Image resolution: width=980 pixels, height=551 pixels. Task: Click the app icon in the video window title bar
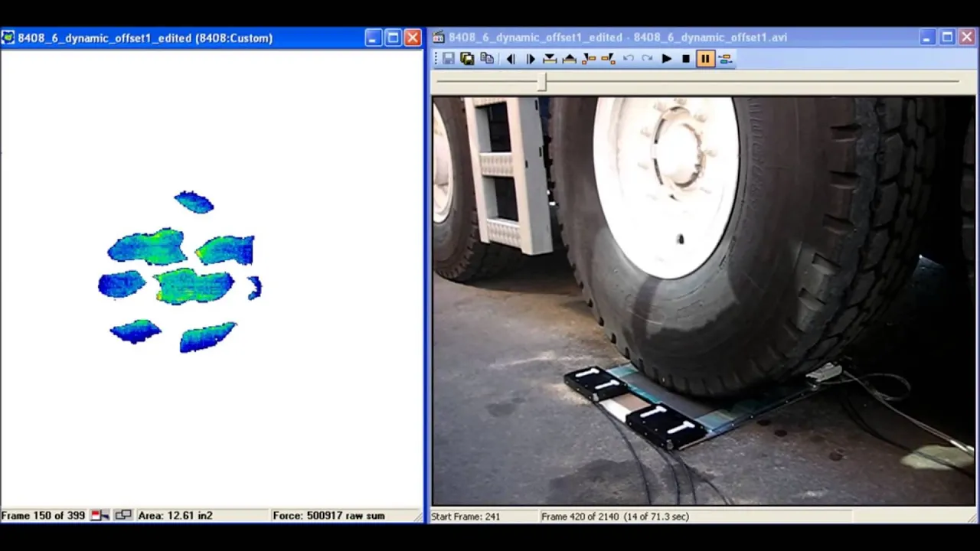438,37
